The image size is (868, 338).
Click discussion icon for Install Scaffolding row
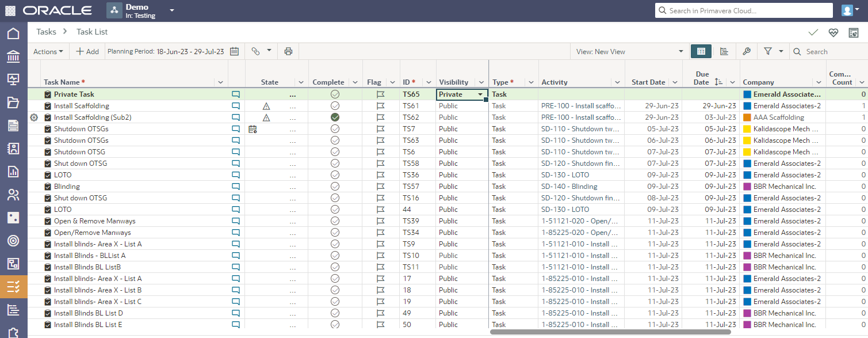coord(236,106)
